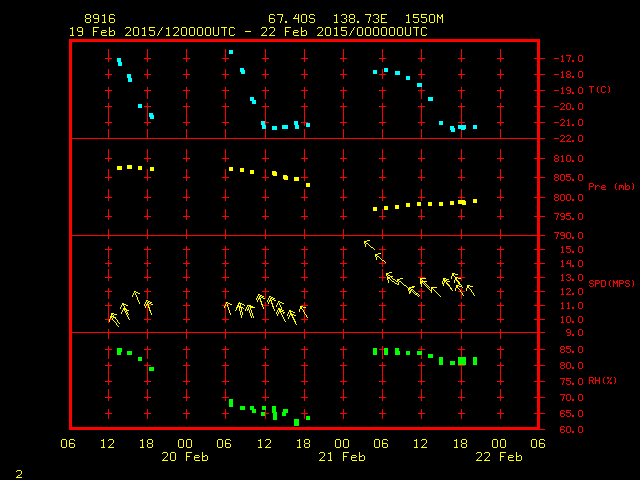Viewport: 640px width, 480px height.
Task: Click the rightmost yellow pressure data point
Action: click(475, 201)
